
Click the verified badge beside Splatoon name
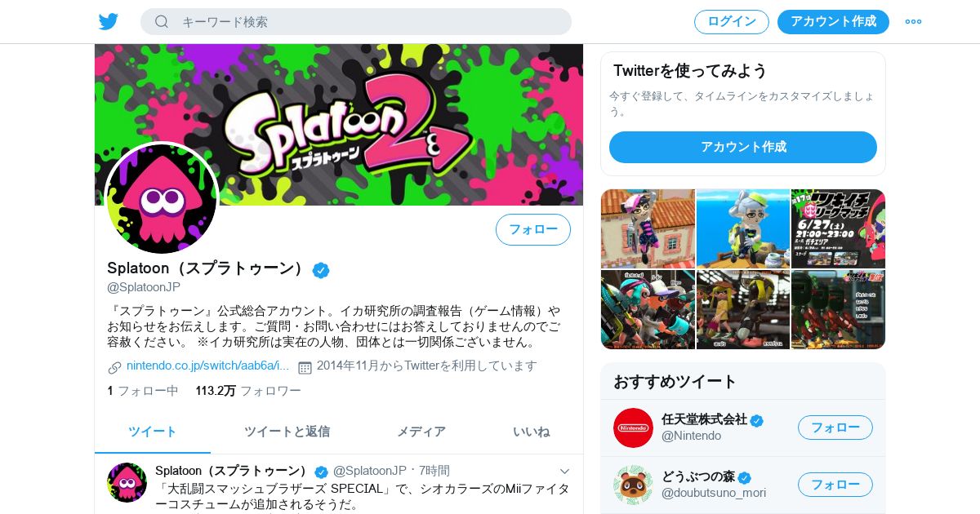click(x=321, y=270)
